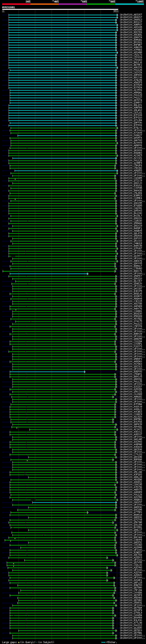
Task: Click the cyan ~100% identity legend segment
Action: coord(130,4)
